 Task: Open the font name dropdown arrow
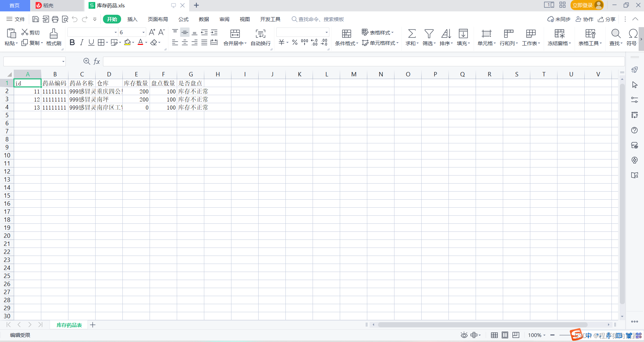116,32
